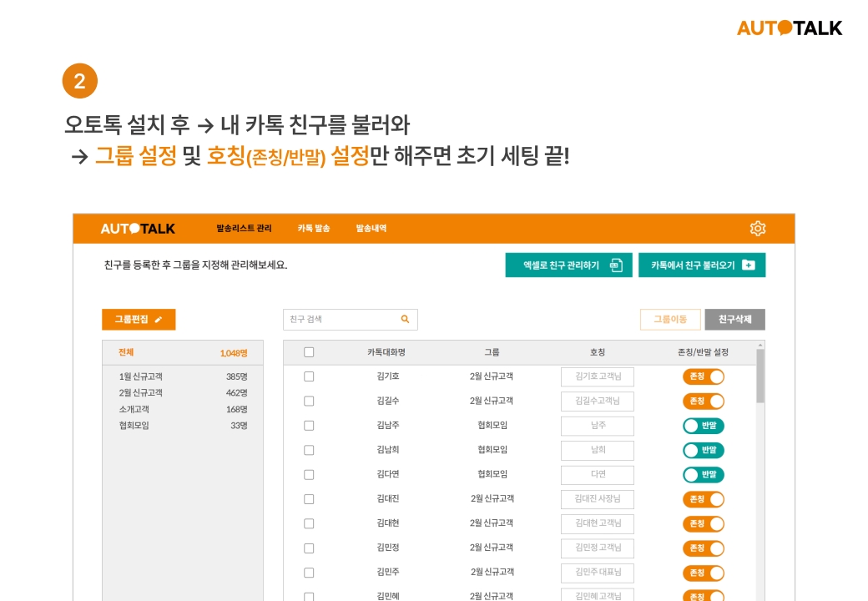Edit the 김대현 고객님 title field
The height and width of the screenshot is (601, 868).
tap(598, 523)
